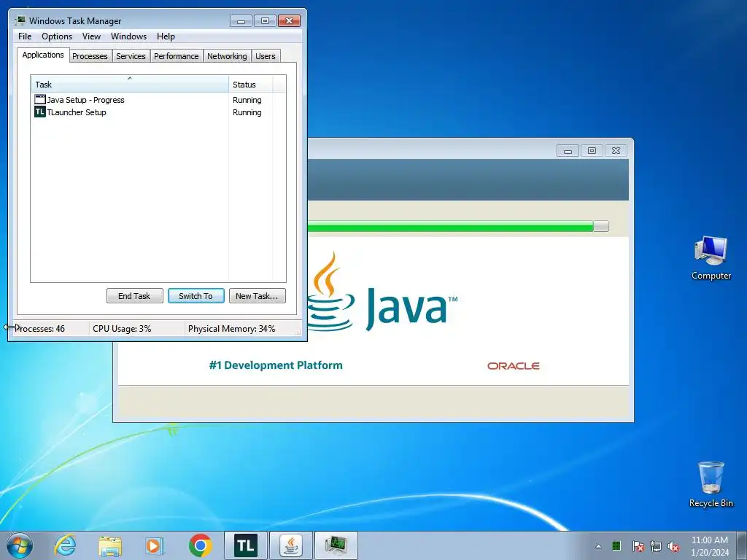Open Action Center flag tray icon
The height and width of the screenshot is (560, 747).
[638, 546]
